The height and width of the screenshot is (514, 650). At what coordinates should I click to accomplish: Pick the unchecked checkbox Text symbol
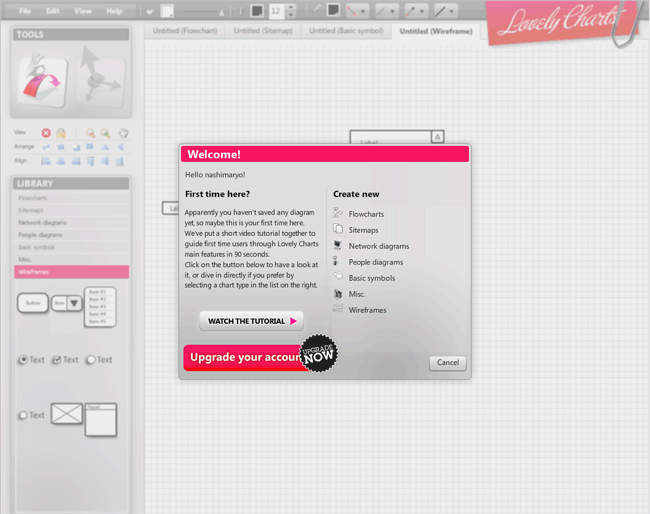tap(32, 415)
